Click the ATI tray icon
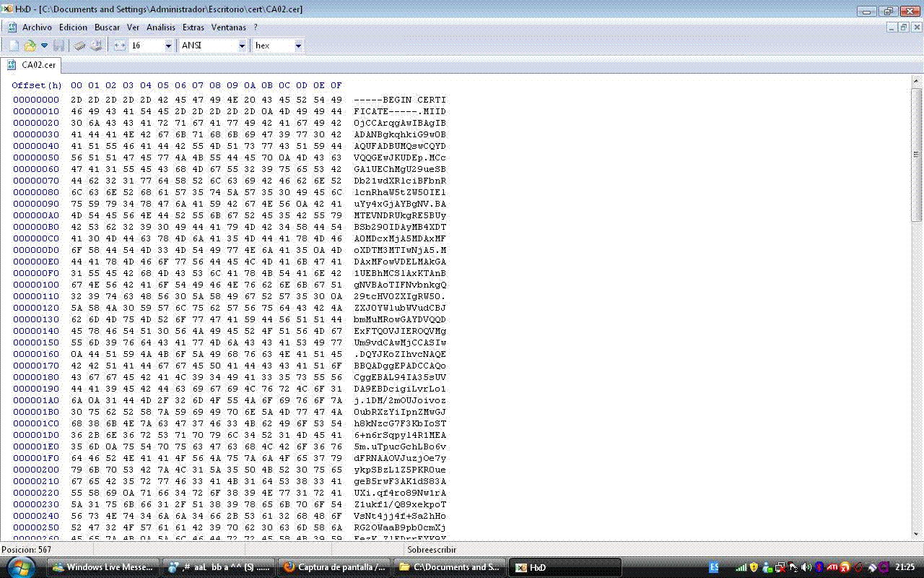This screenshot has height=578, width=924. tap(832, 567)
